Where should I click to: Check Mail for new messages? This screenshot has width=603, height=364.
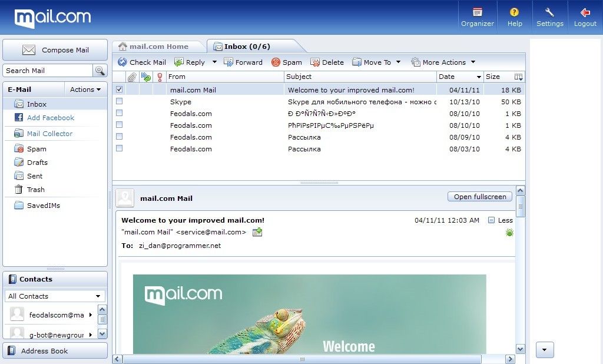click(142, 62)
